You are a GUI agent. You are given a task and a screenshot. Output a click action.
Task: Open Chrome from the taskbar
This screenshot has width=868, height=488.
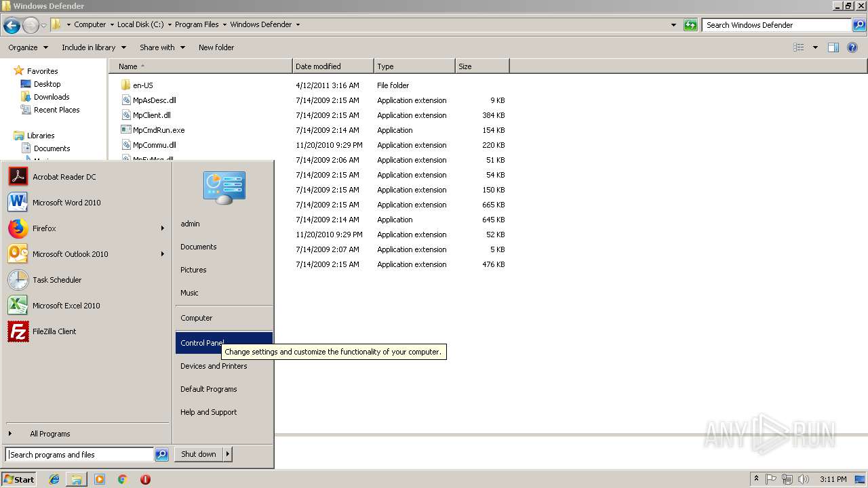[122, 479]
